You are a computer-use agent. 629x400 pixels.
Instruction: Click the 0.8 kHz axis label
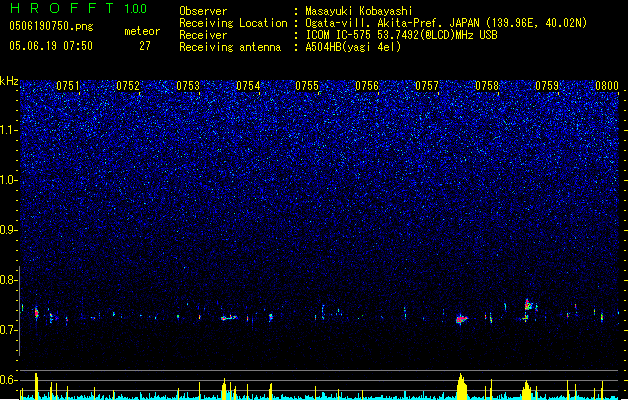(x=9, y=280)
